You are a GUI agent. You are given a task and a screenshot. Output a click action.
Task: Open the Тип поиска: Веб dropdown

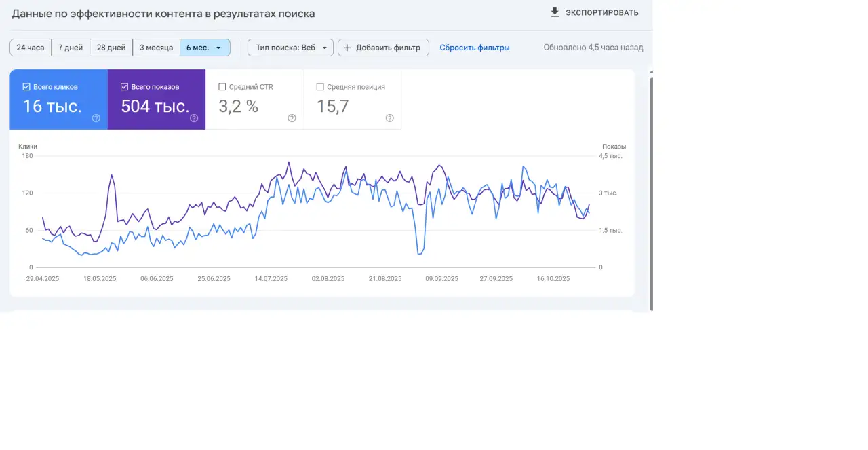click(x=290, y=48)
